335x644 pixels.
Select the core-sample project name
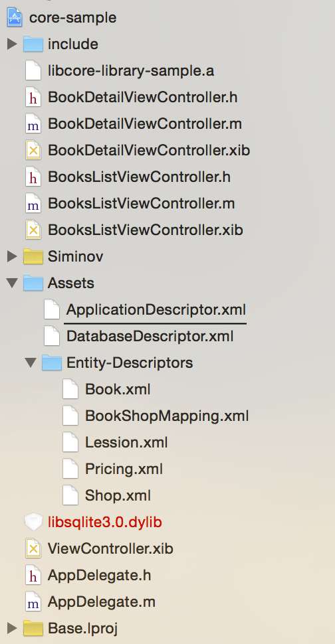click(x=72, y=18)
